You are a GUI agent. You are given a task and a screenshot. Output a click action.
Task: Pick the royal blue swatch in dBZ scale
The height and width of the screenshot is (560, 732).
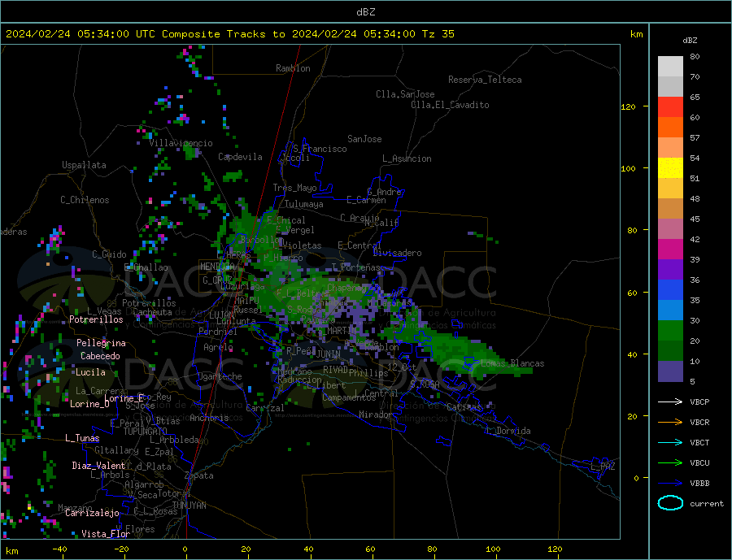click(x=670, y=290)
